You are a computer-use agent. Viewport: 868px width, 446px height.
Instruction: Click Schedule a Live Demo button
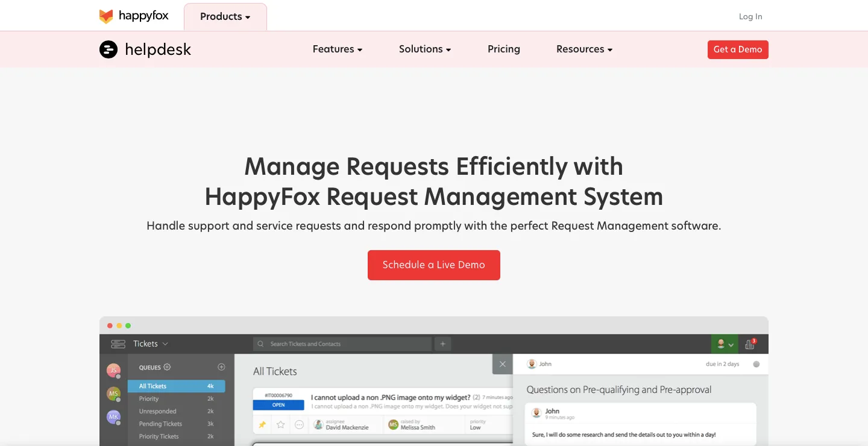[x=434, y=265]
